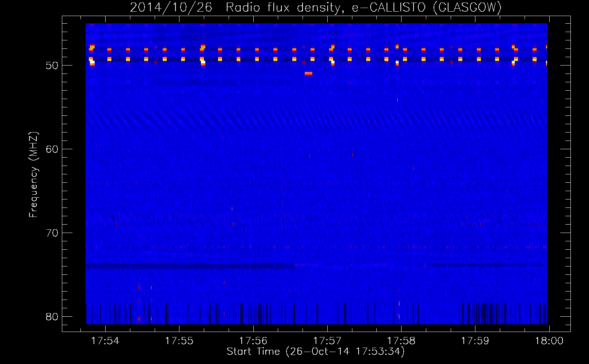Click the 80 MHz frequency tick label

52,317
